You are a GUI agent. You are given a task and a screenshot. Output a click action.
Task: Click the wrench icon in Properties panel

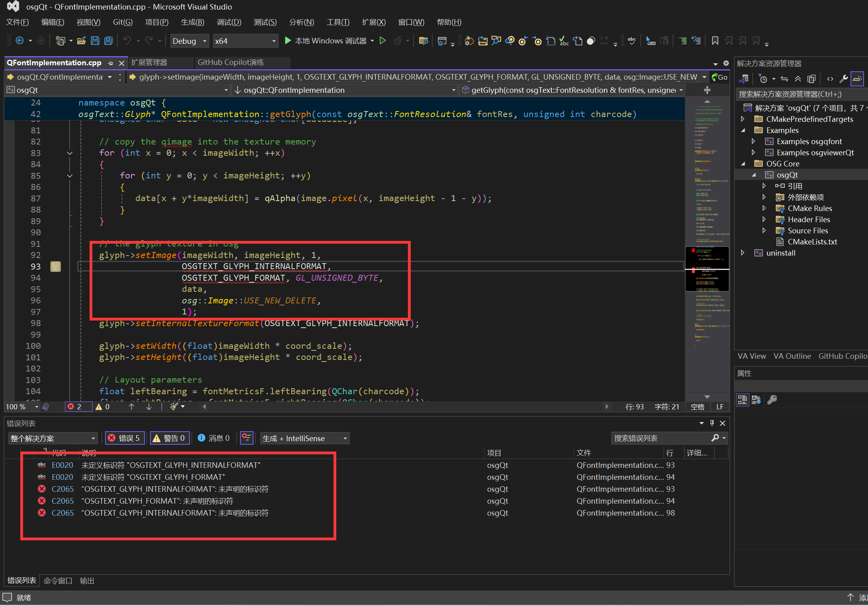coord(772,399)
